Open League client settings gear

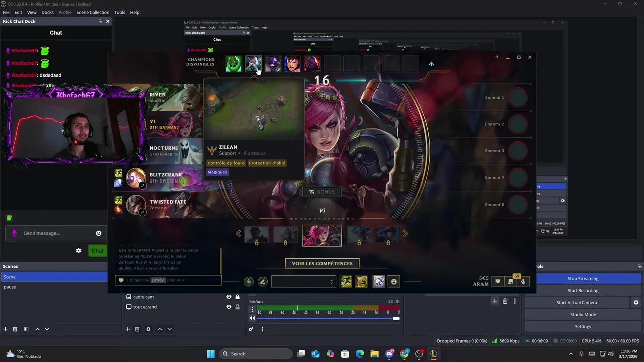tap(519, 57)
